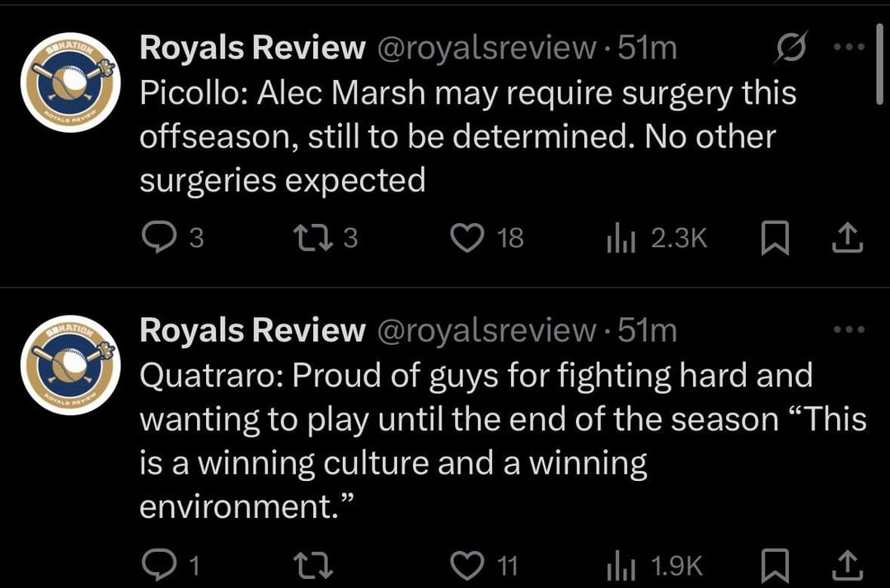Click the @royalsreview handle on the bottom tweet
Screen dimensions: 890x588
pyautogui.click(x=483, y=329)
